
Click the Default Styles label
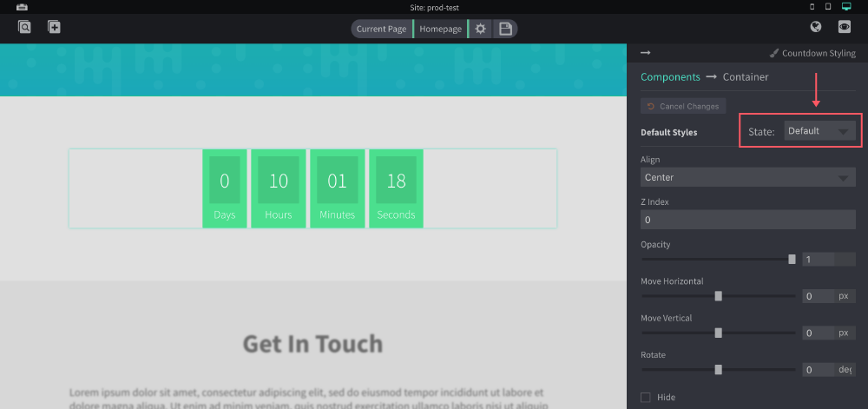(x=668, y=132)
